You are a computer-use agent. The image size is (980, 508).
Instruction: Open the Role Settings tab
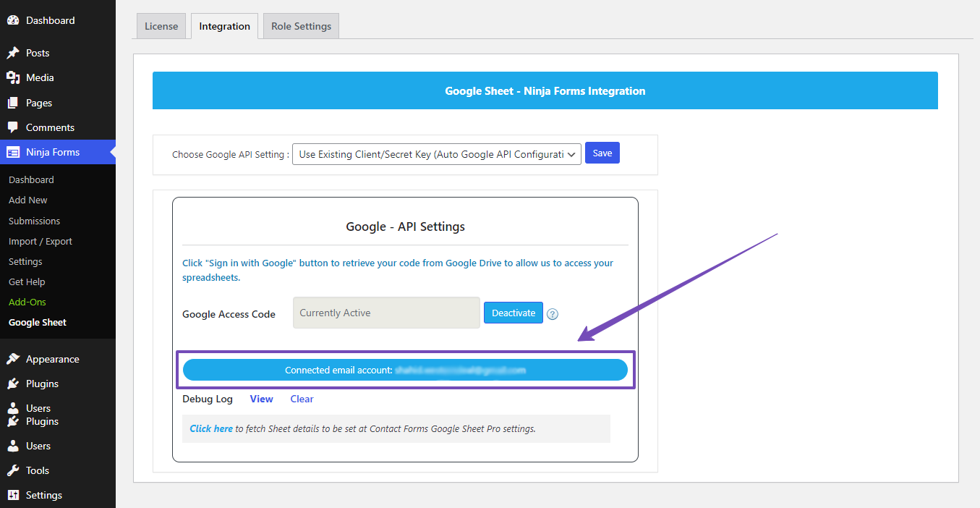(x=301, y=26)
